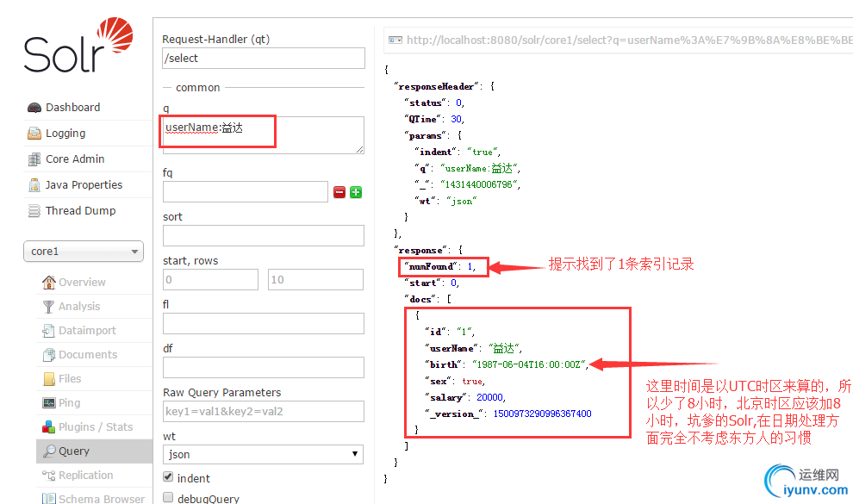This screenshot has width=853, height=504.
Task: Click the Solr logo
Action: coord(78,45)
